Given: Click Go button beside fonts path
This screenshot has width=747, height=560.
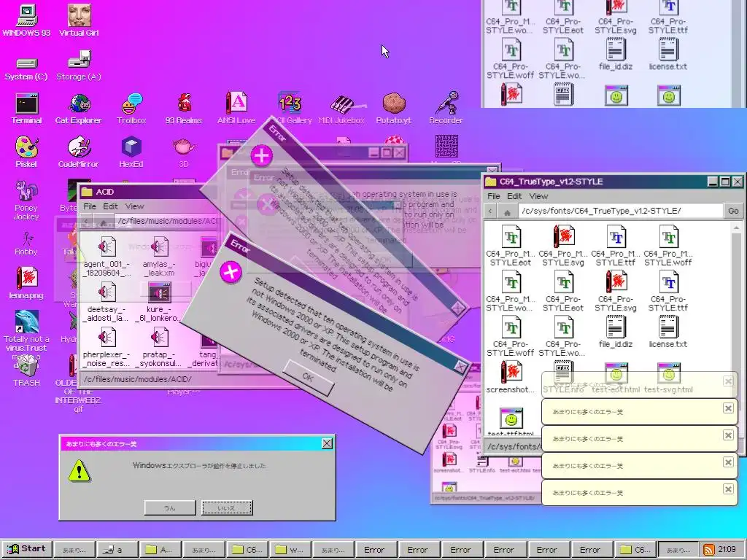Looking at the screenshot, I should [733, 211].
